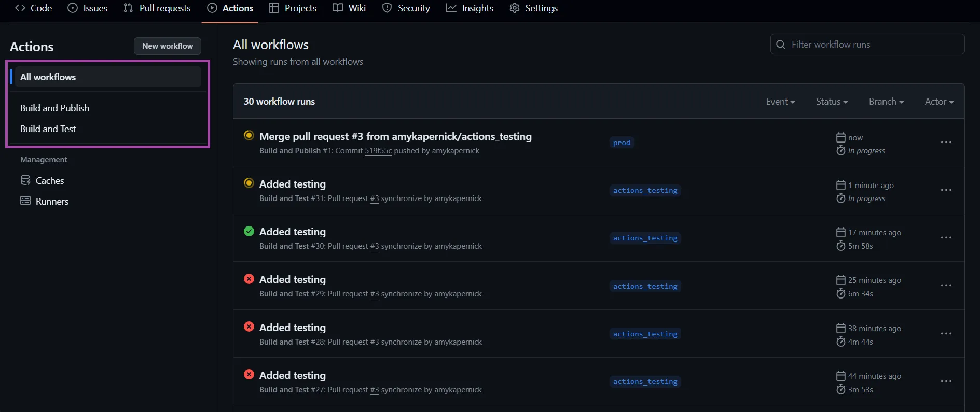Expand the Event filter dropdown
Screen dimensions: 980x412
[x=780, y=102]
